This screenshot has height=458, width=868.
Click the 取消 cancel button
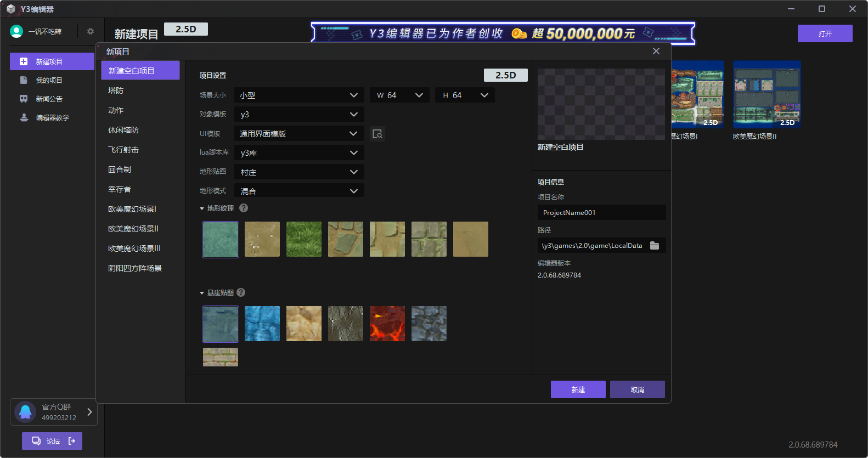(x=637, y=389)
